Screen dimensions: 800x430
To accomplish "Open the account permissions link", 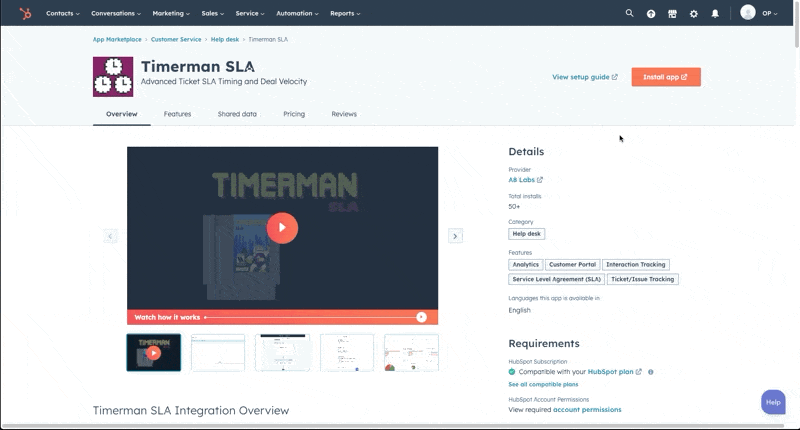I will (x=587, y=410).
